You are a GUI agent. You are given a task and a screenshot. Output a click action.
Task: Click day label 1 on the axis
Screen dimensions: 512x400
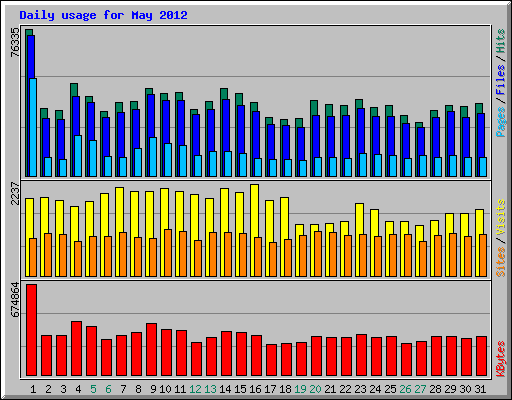[33, 389]
